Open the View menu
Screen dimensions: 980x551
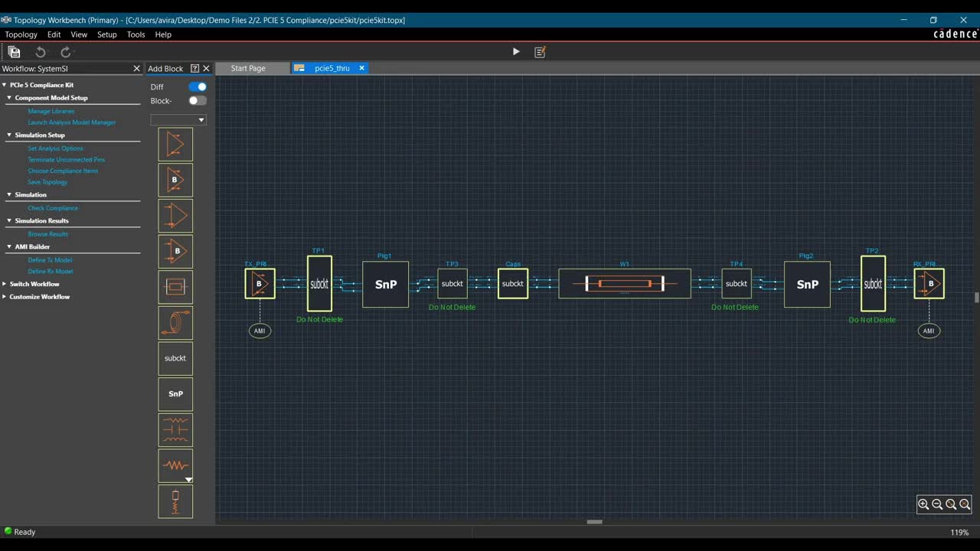79,34
